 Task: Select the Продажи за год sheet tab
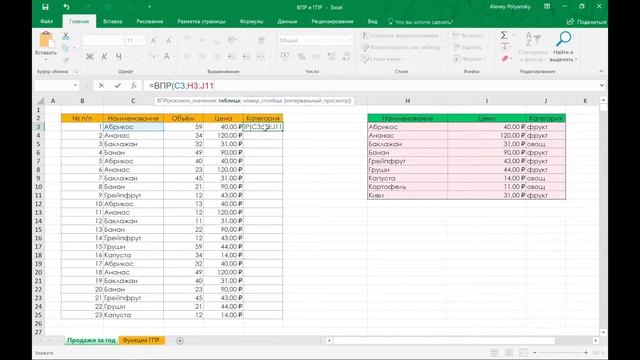(x=91, y=340)
